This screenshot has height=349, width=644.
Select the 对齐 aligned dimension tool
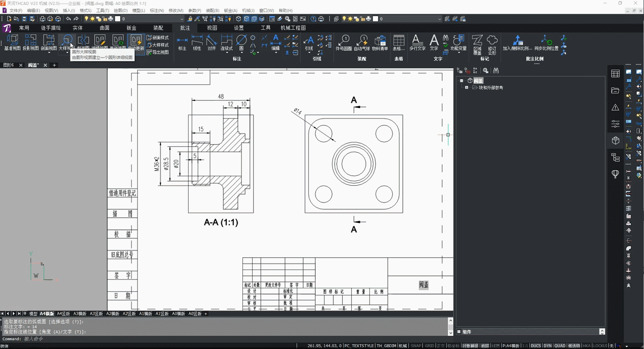click(212, 43)
